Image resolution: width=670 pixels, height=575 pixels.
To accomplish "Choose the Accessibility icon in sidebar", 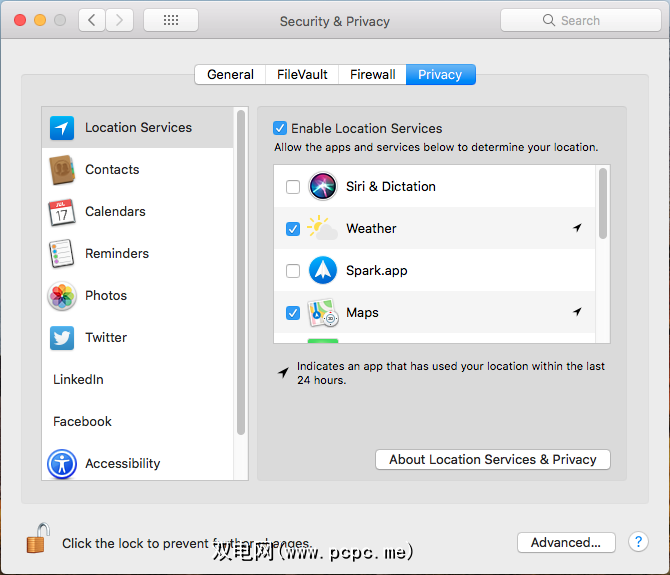I will 62,464.
